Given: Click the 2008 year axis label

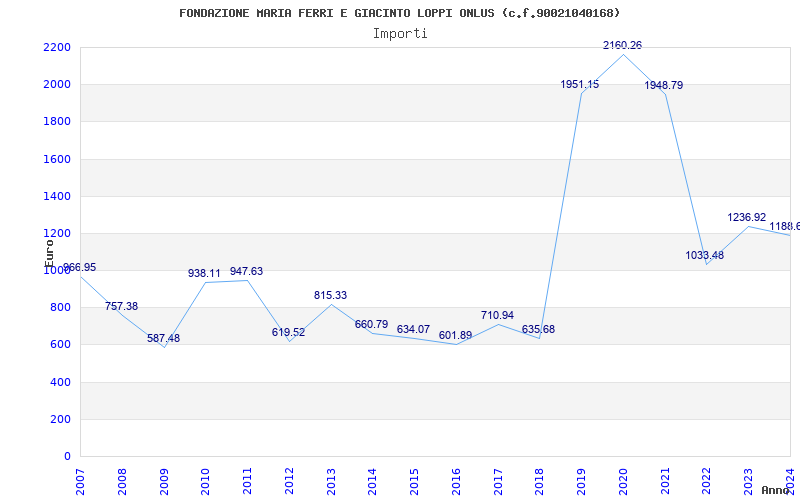Looking at the screenshot, I should point(122,481).
